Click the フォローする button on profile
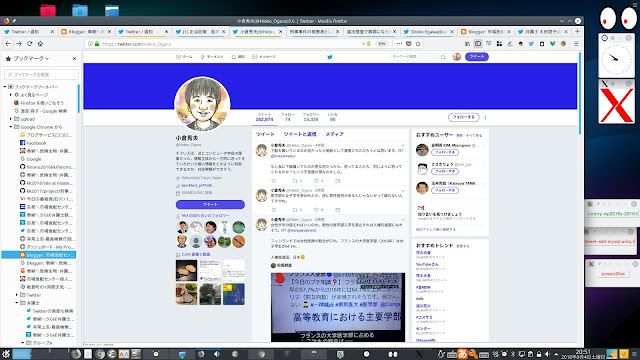Viewport: 640px width, 360px height. point(463,117)
